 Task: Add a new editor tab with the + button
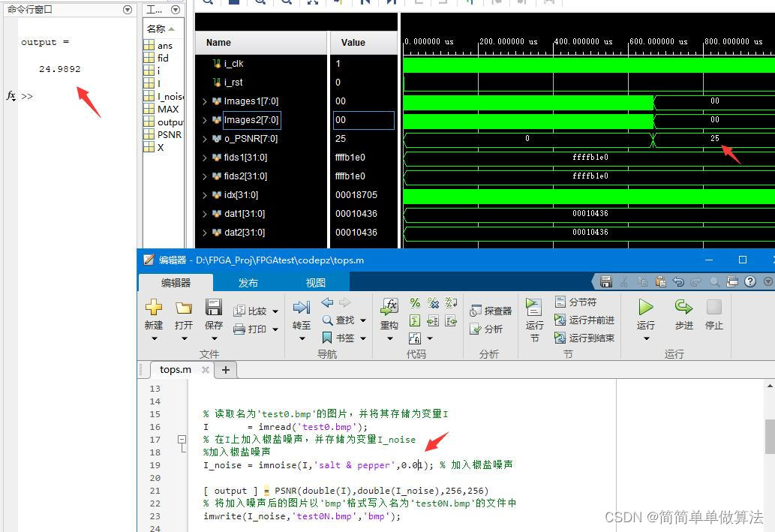click(x=225, y=369)
